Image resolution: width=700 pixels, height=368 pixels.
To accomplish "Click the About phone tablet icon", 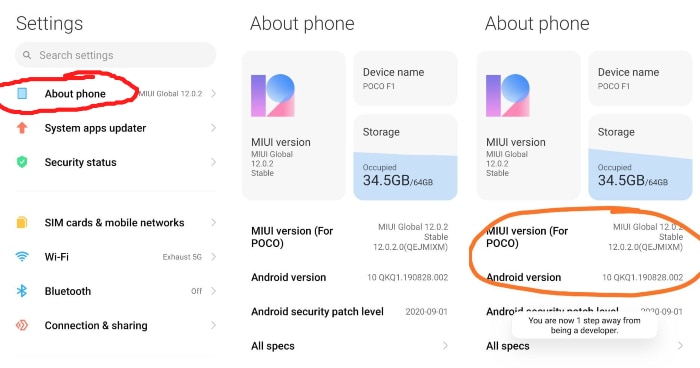I will click(x=22, y=93).
